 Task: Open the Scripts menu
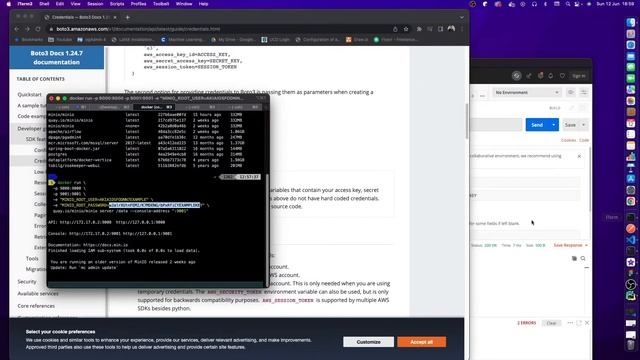[x=117, y=4]
